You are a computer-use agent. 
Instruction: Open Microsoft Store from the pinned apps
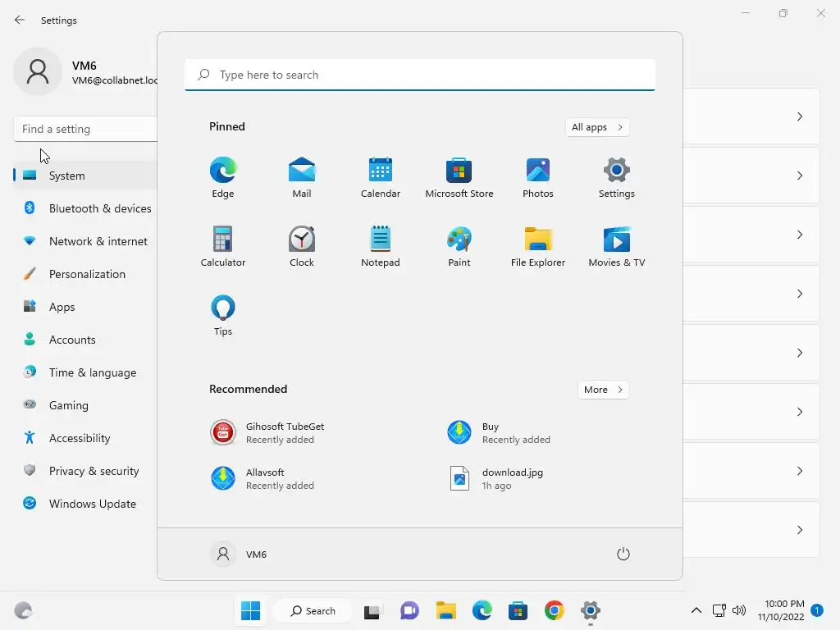tap(459, 177)
